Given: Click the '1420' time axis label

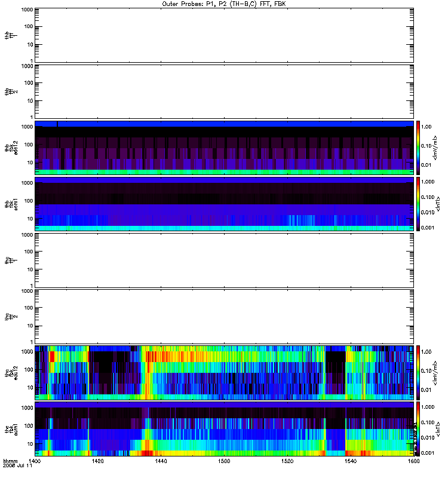Looking at the screenshot, I should [x=97, y=461].
